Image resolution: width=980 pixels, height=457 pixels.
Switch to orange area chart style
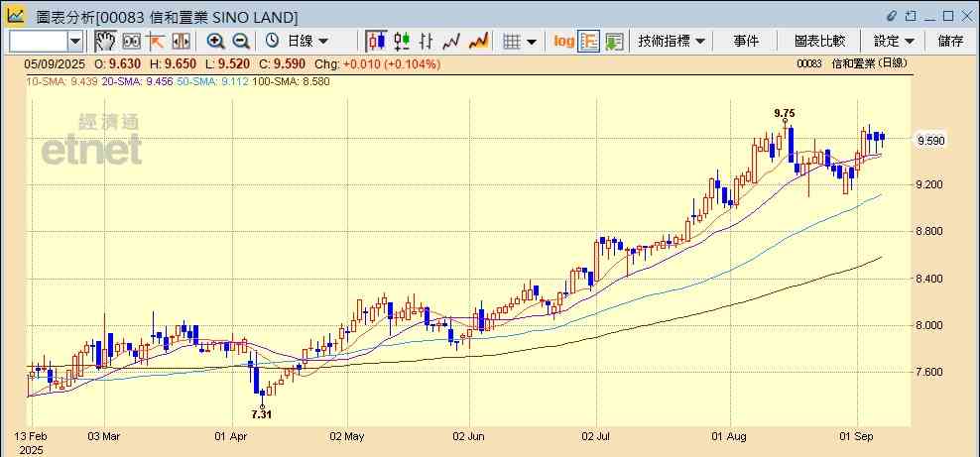point(479,42)
